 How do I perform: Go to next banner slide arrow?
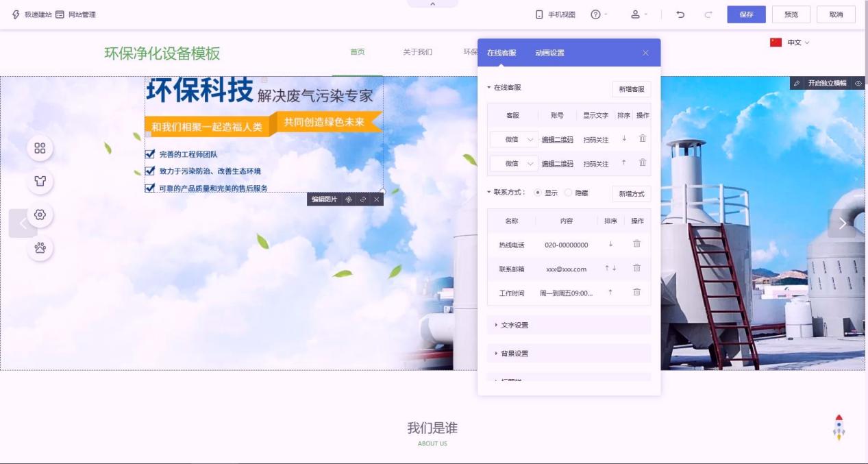[x=842, y=223]
